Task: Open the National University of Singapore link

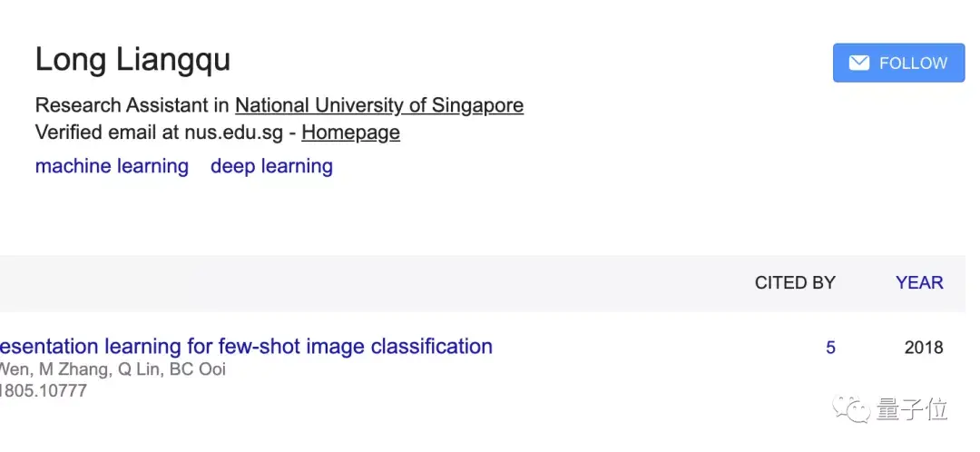Action: pos(378,105)
